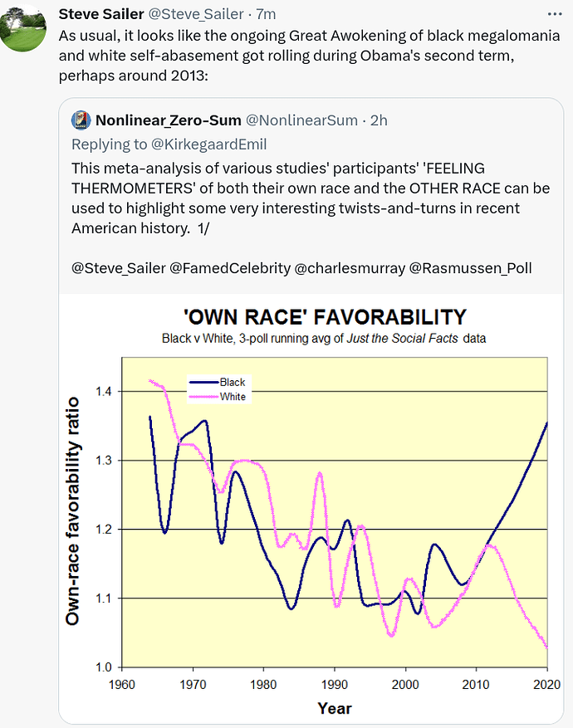573x728 pixels.
Task: Select Steve Sailer's main tweet text
Action: (x=309, y=56)
